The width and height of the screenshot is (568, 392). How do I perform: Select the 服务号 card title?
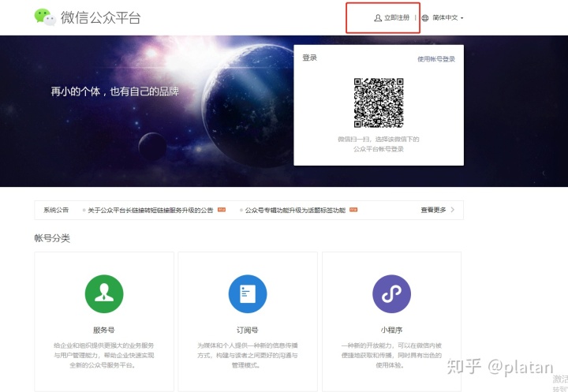[104, 330]
